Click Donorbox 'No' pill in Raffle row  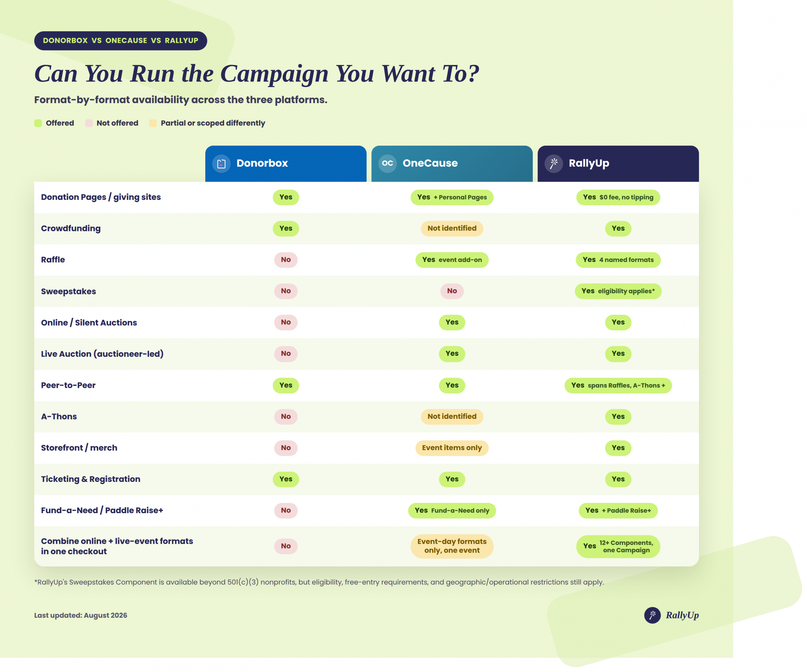pyautogui.click(x=286, y=260)
